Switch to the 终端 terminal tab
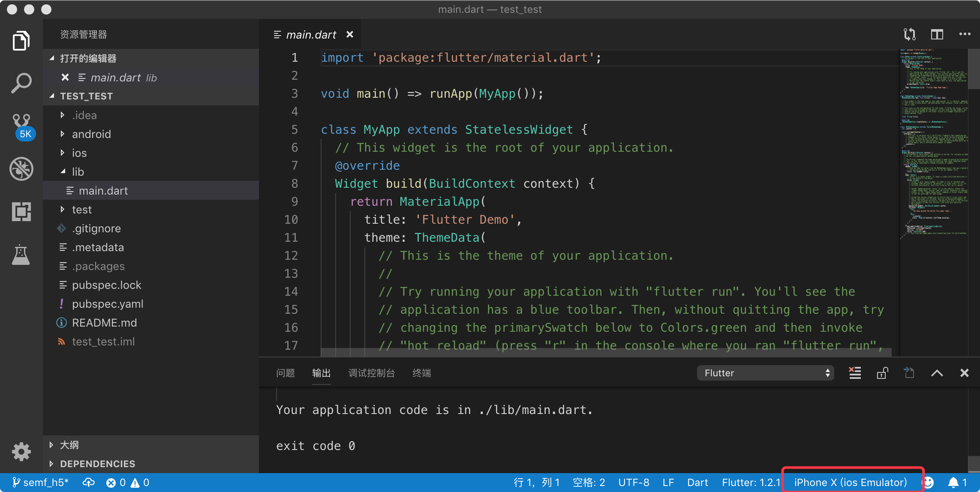980x492 pixels. [422, 373]
